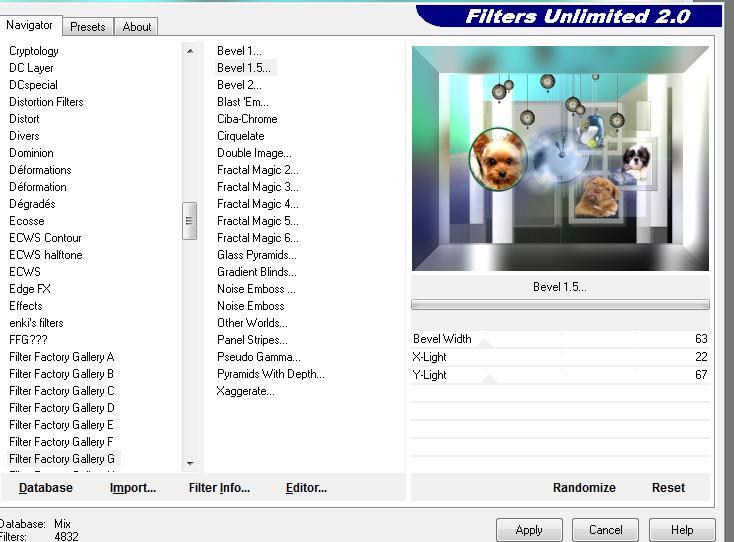Select the ECWS Contour category
The height and width of the screenshot is (542, 734).
click(x=45, y=238)
